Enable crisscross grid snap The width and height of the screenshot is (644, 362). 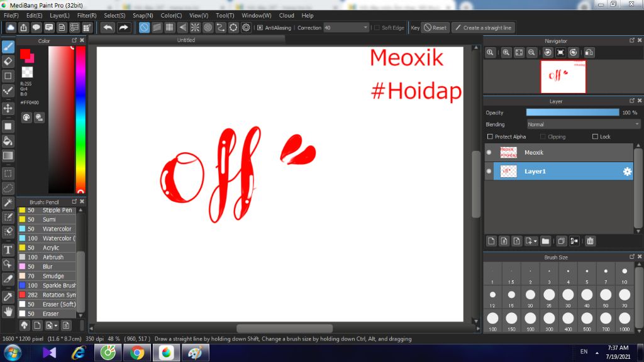click(x=170, y=28)
